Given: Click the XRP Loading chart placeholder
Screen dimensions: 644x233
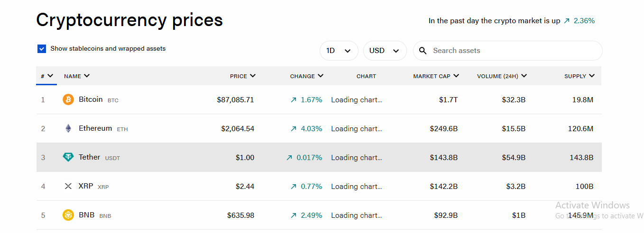Looking at the screenshot, I should [357, 187].
